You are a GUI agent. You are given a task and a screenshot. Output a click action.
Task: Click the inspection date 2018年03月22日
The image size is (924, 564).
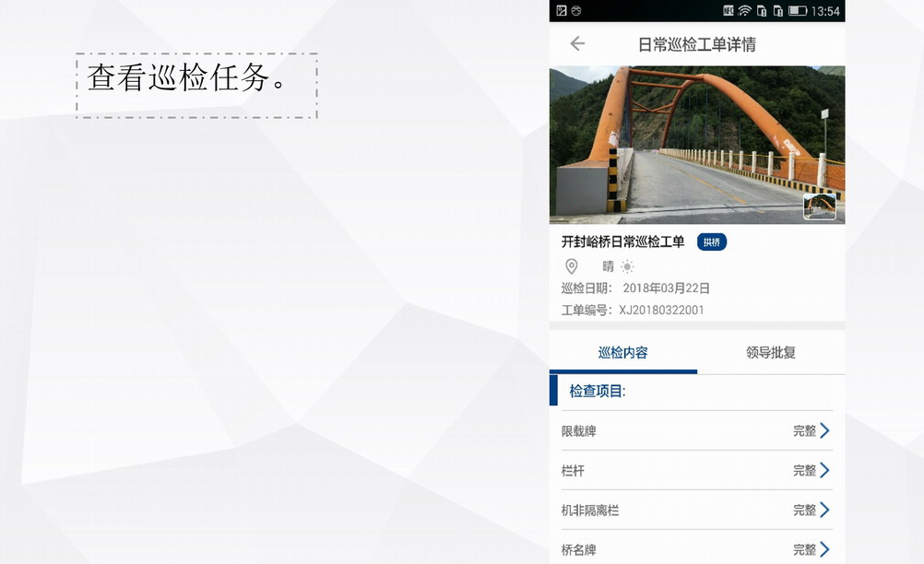pyautogui.click(x=667, y=288)
